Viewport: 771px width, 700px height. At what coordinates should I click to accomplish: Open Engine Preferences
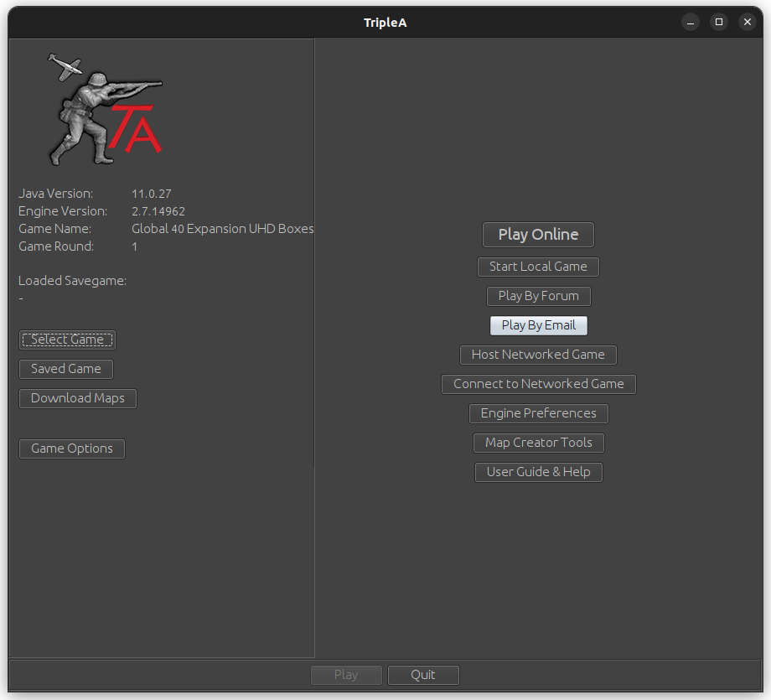click(538, 413)
